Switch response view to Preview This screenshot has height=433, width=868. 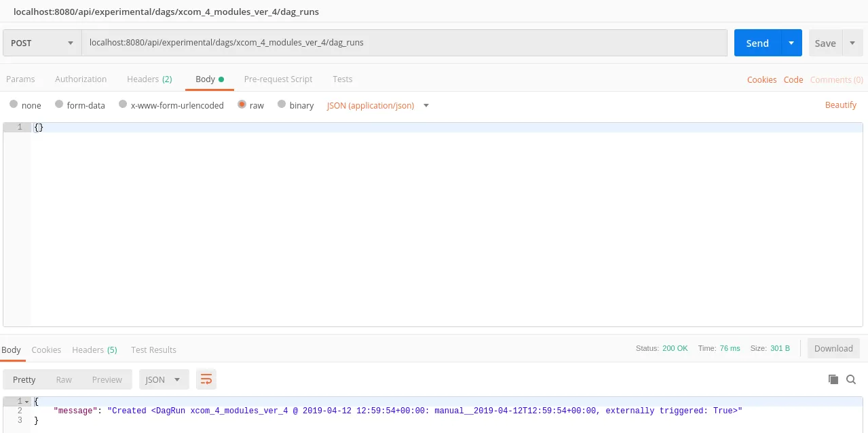[x=107, y=379]
